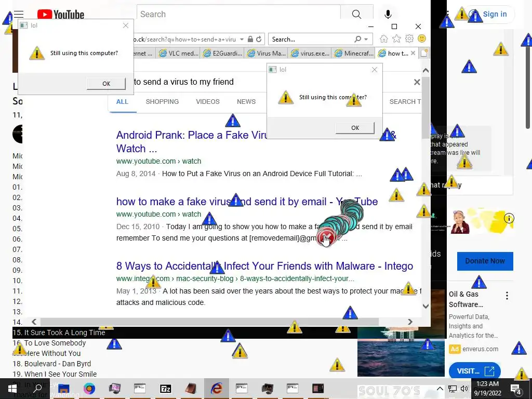Show hidden tray icons chevron
This screenshot has height=399, width=532.
tap(440, 389)
